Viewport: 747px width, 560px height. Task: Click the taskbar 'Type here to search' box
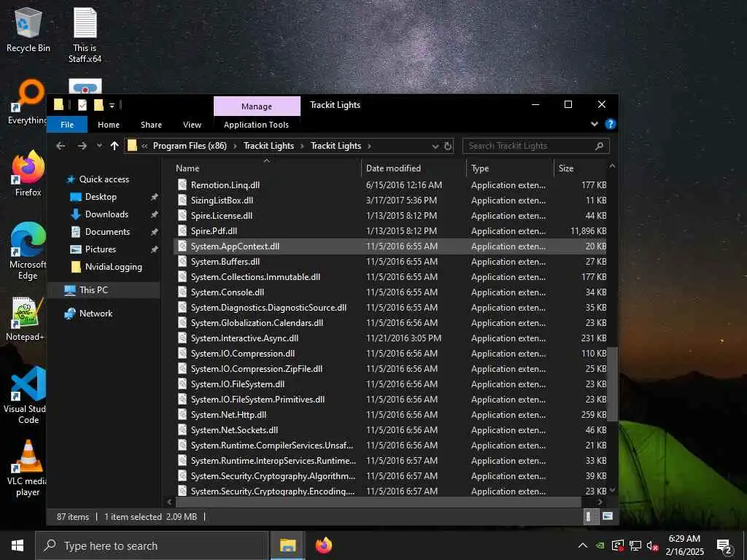pos(152,545)
